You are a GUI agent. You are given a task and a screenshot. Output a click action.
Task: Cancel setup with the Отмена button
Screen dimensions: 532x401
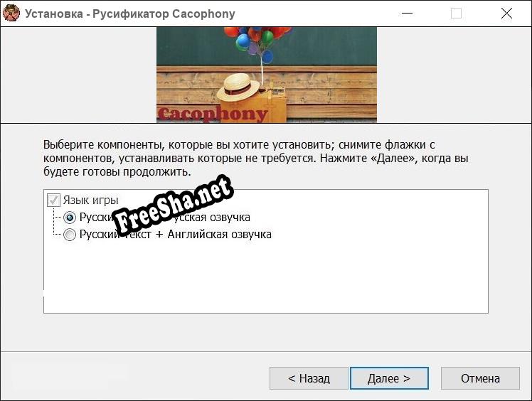tap(480, 378)
